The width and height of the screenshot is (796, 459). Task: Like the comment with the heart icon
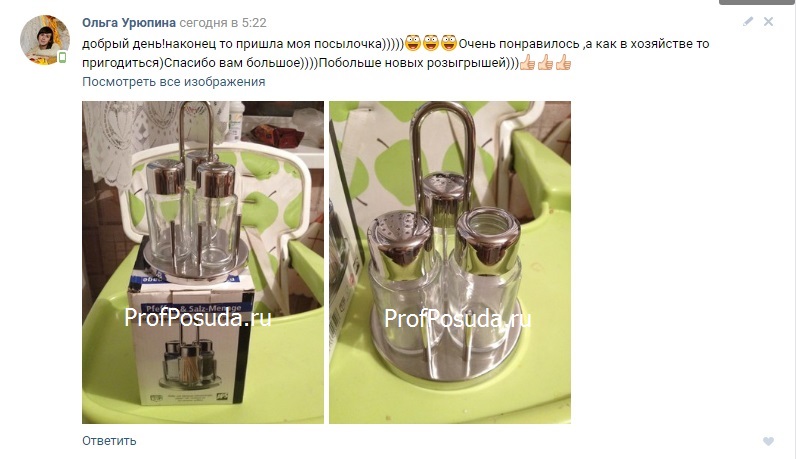[x=769, y=441]
